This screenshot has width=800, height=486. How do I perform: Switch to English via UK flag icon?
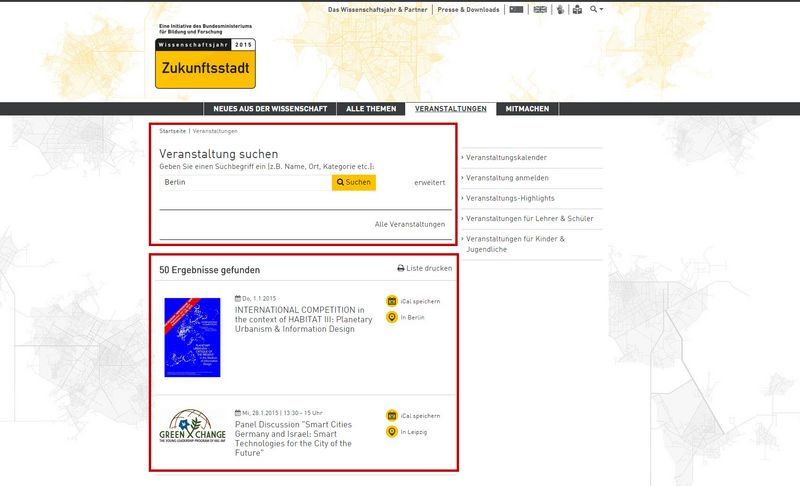tap(540, 9)
